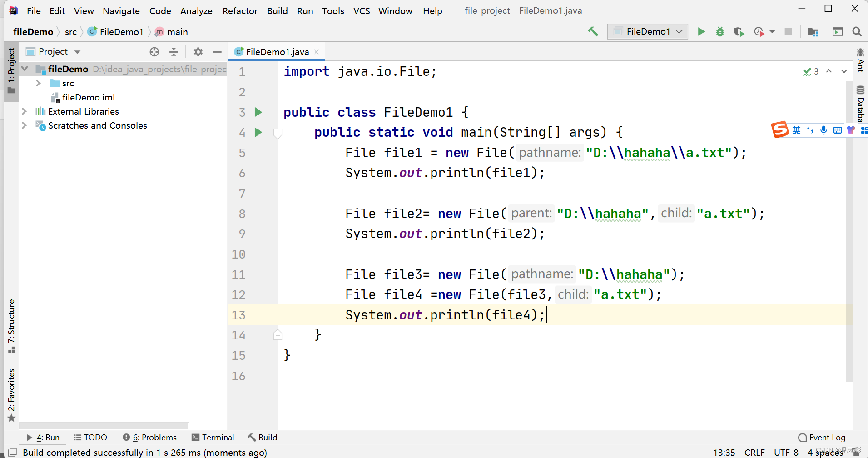The height and width of the screenshot is (458, 868).
Task: Jump to next highlighted problem arrow
Action: coord(844,71)
